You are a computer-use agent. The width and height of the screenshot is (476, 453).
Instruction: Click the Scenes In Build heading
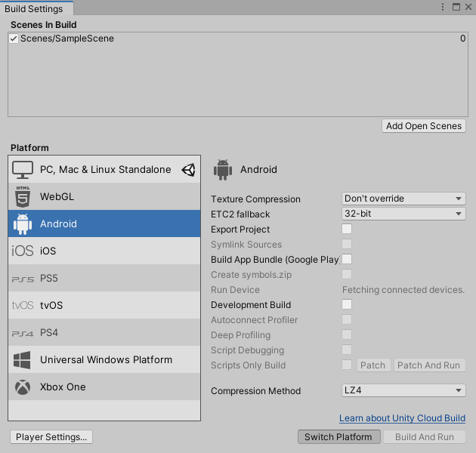pyautogui.click(x=43, y=25)
